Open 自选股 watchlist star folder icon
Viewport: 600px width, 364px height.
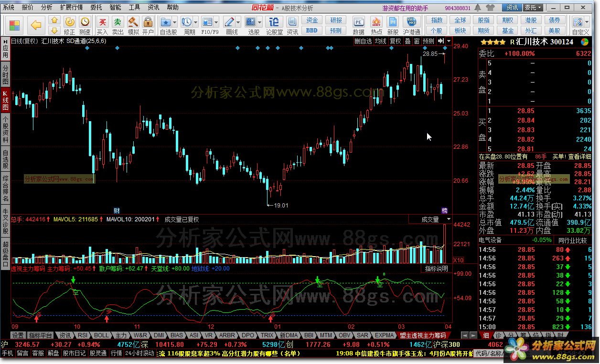(166, 22)
